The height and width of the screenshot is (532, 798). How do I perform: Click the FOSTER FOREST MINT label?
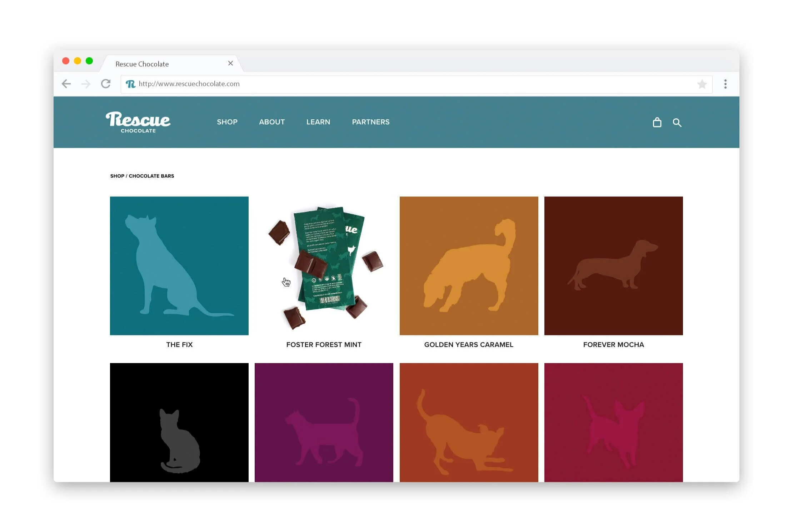(324, 345)
